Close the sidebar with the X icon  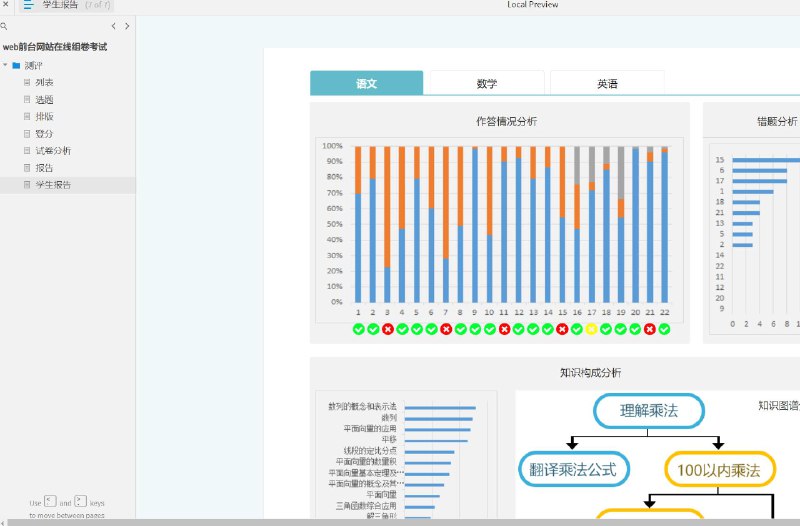6,4
